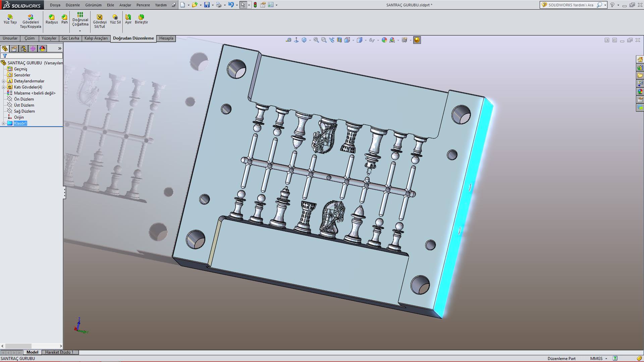The image size is (644, 362).
Task: Toggle RealView Graphics gold sphere
Action: coord(417,40)
